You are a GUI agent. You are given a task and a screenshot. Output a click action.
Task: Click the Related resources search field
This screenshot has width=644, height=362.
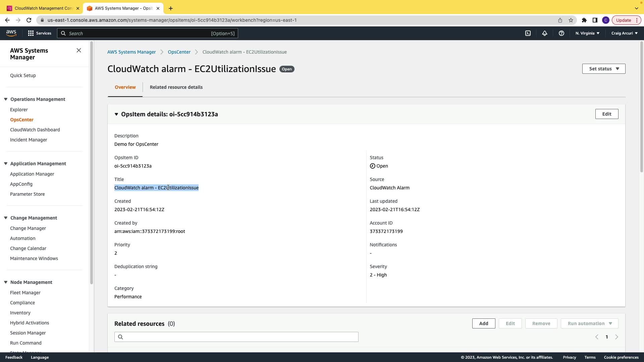coord(236,337)
